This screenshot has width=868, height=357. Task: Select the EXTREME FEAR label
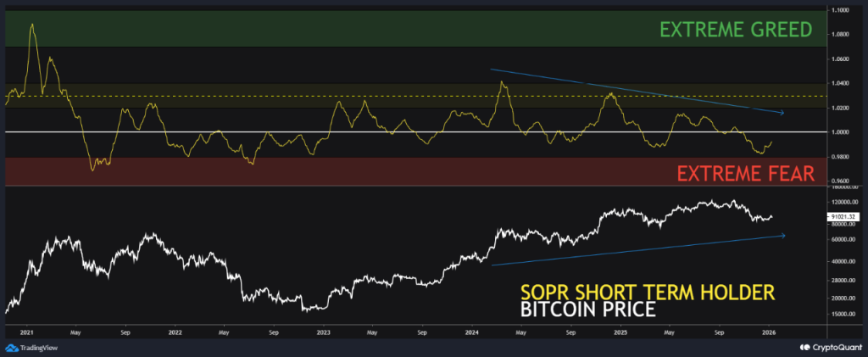pos(745,174)
